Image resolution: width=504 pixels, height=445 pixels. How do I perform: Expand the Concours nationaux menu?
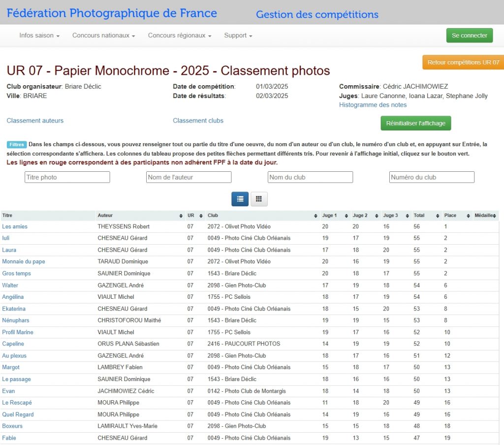[x=103, y=35]
